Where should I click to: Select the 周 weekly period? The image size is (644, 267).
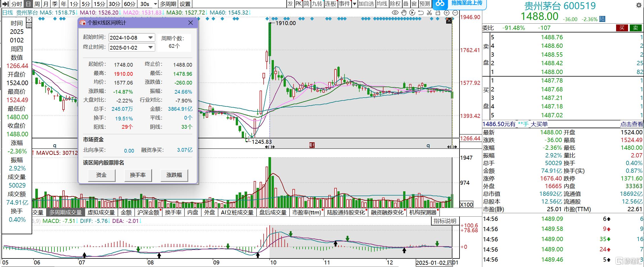pos(37,4)
